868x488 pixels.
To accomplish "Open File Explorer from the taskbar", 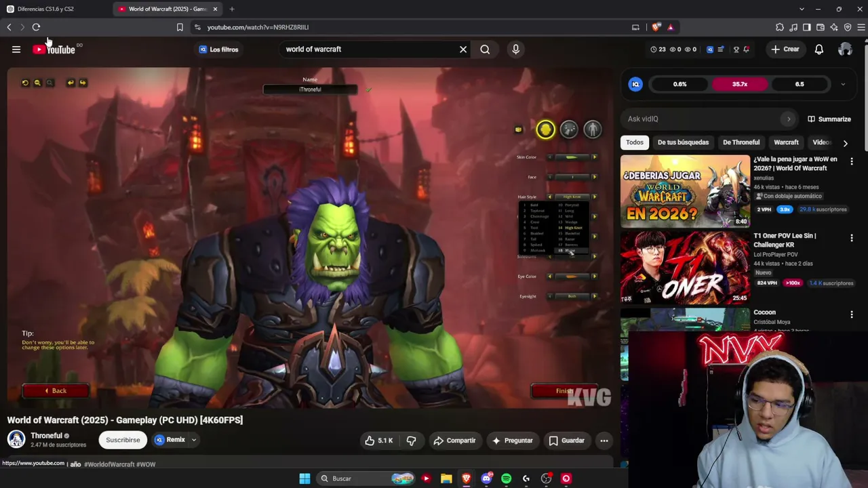I will 446,479.
